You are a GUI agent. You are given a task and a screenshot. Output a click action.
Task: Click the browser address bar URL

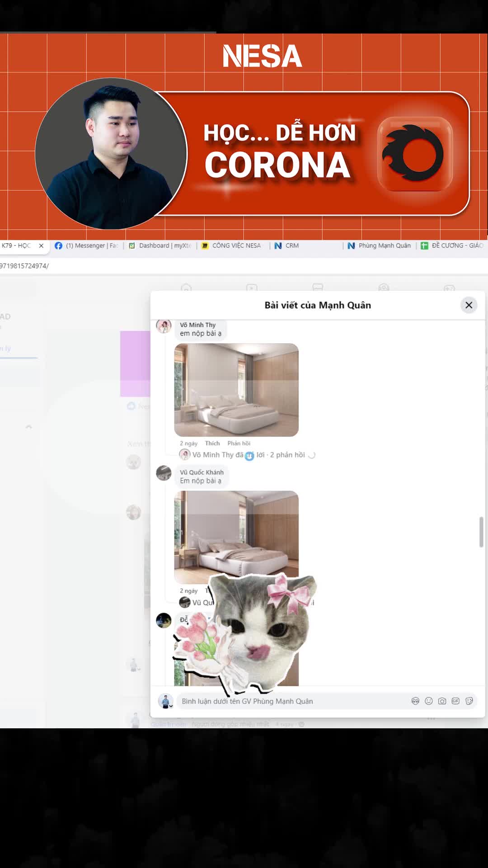(24, 266)
